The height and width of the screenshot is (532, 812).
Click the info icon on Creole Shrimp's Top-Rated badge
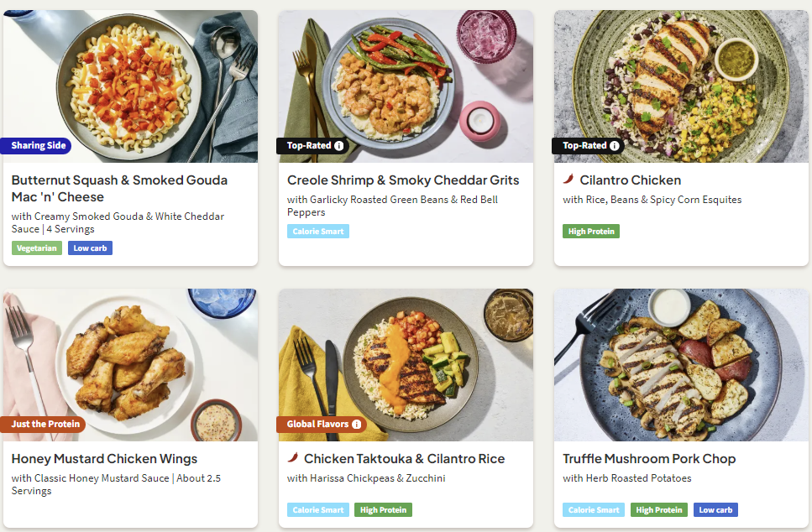point(339,146)
